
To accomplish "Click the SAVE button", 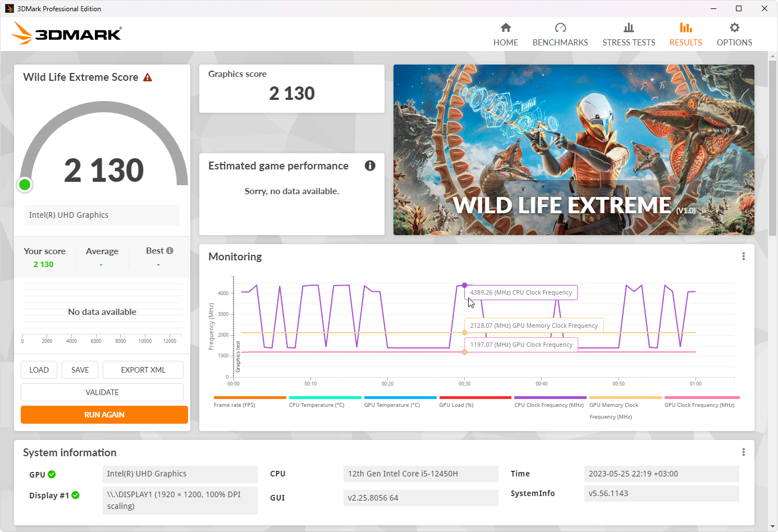I will [80, 370].
